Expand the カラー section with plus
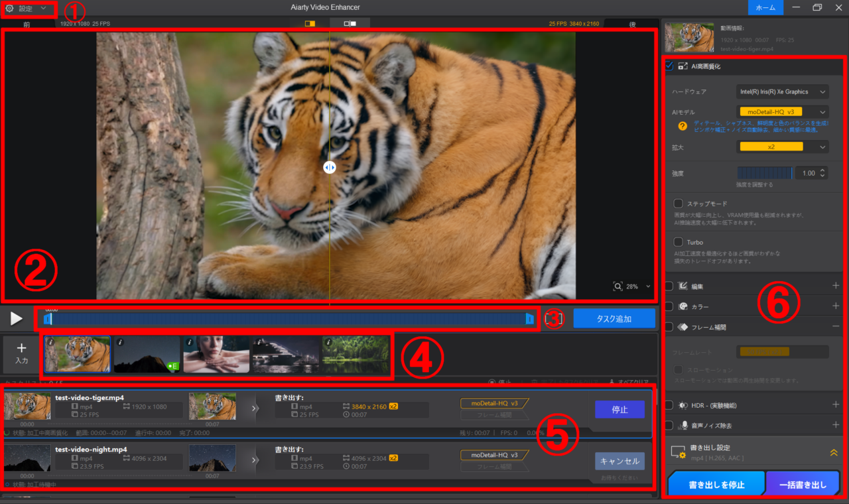 (x=836, y=306)
